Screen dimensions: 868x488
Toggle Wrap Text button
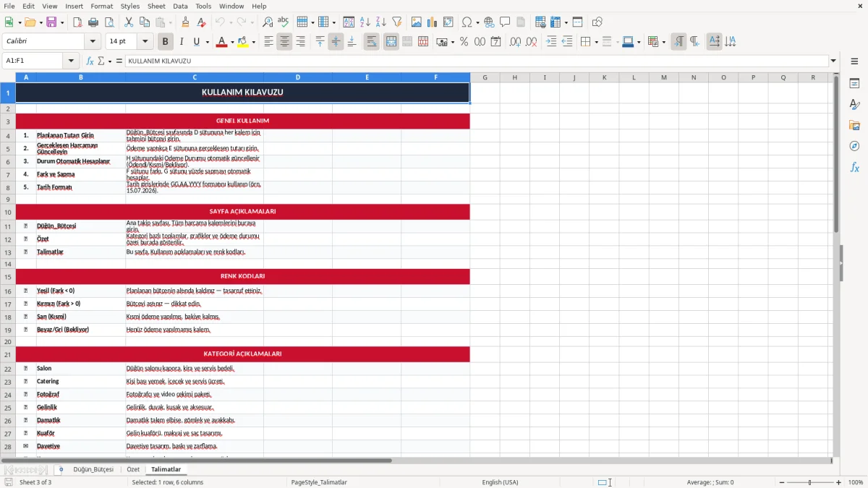[x=372, y=42]
